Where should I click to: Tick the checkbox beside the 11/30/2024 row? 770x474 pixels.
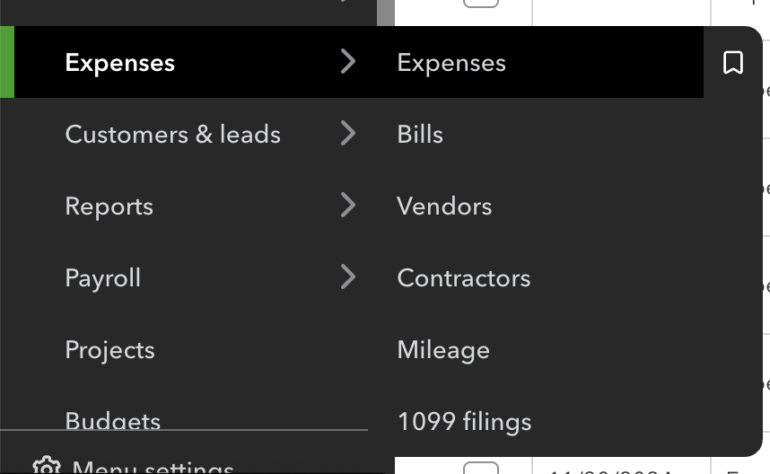pos(481,469)
